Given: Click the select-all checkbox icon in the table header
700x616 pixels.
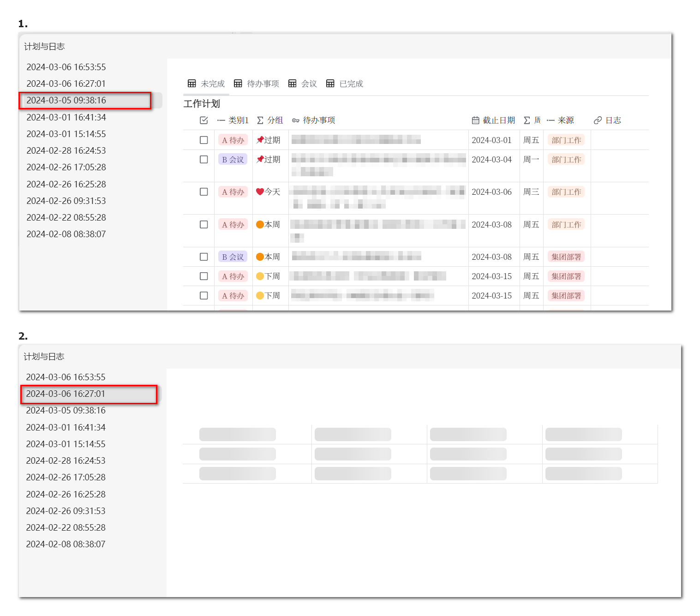Looking at the screenshot, I should (x=204, y=120).
